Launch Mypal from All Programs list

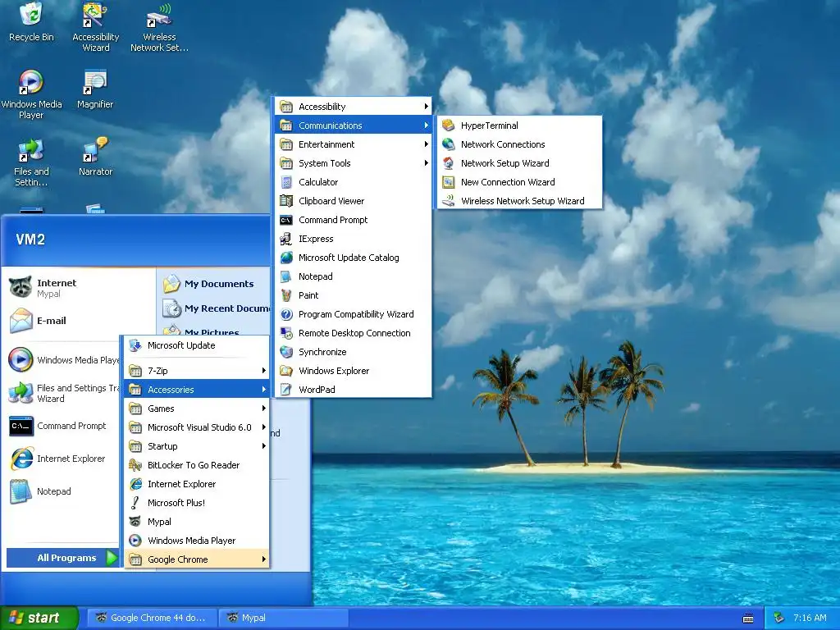point(197,521)
